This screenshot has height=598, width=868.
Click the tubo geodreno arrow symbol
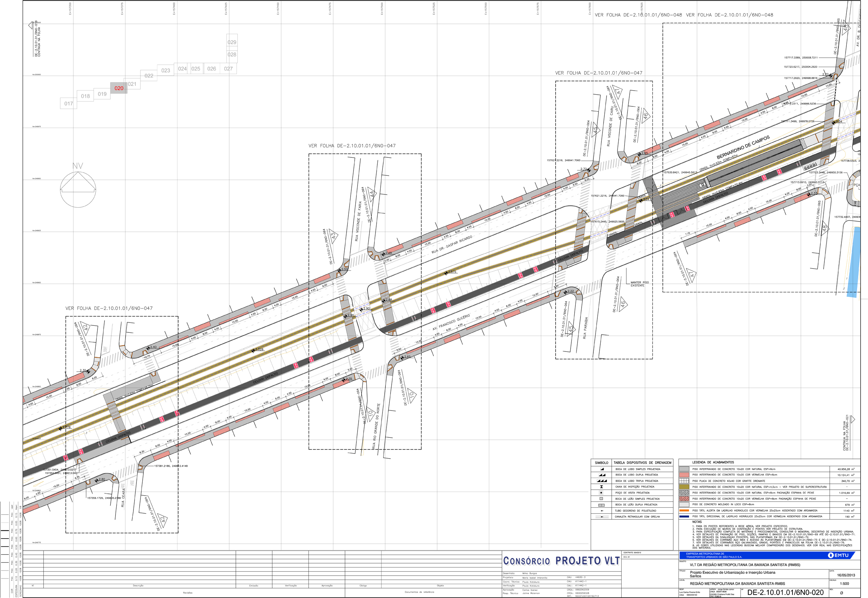coord(601,511)
